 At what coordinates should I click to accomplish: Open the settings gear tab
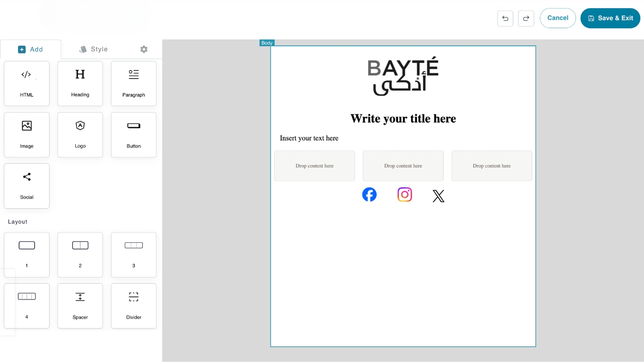(144, 49)
